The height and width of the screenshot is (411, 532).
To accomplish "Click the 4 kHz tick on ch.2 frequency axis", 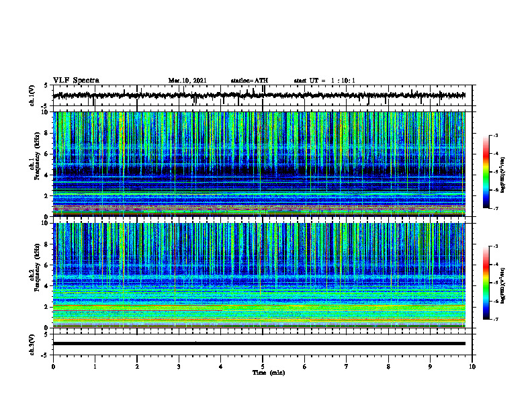I will [46, 286].
